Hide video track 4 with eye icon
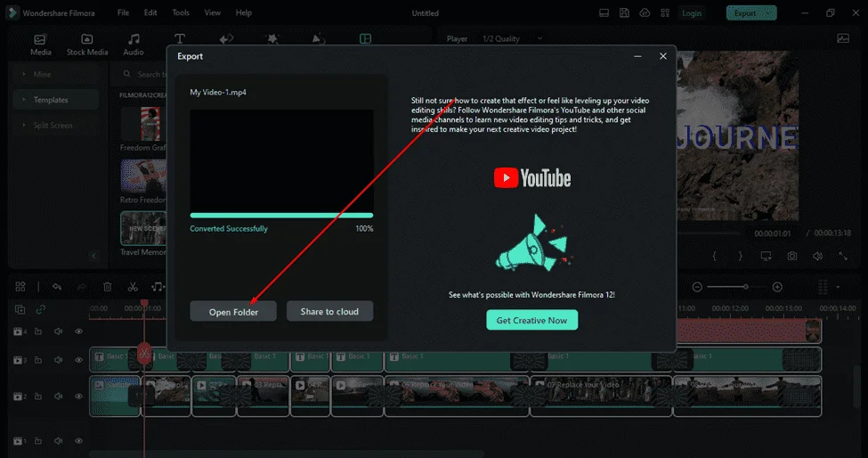Screen dimensions: 868x458 point(78,331)
